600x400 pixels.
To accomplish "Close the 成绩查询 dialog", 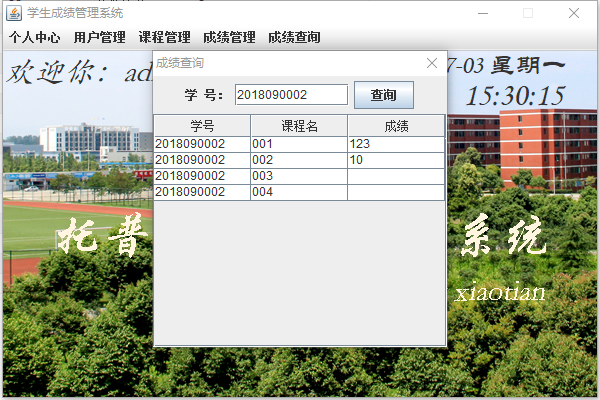I will pyautogui.click(x=432, y=63).
